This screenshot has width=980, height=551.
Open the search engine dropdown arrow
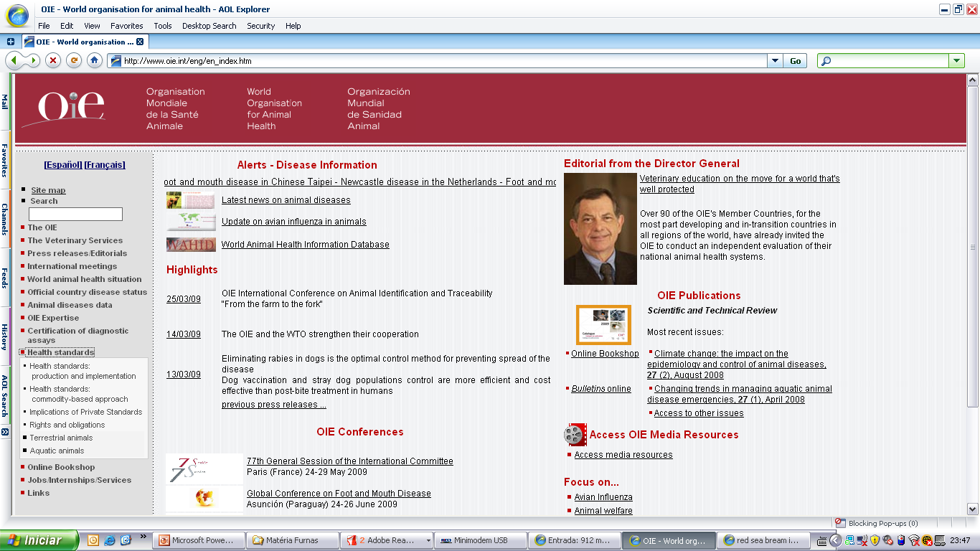coord(957,61)
